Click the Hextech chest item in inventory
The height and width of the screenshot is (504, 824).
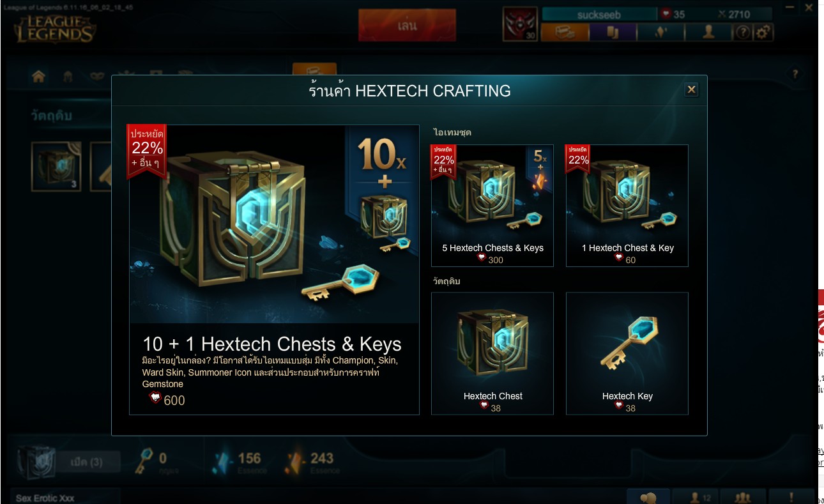tap(56, 167)
